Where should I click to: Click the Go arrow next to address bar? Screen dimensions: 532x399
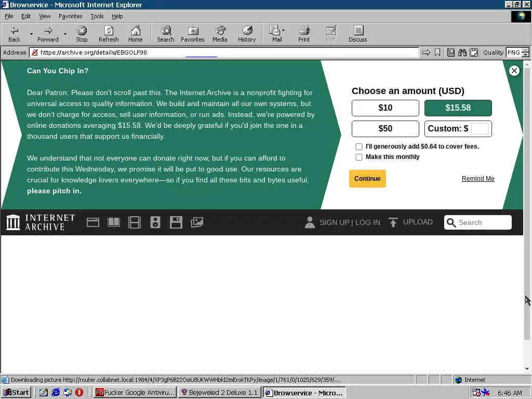[426, 52]
